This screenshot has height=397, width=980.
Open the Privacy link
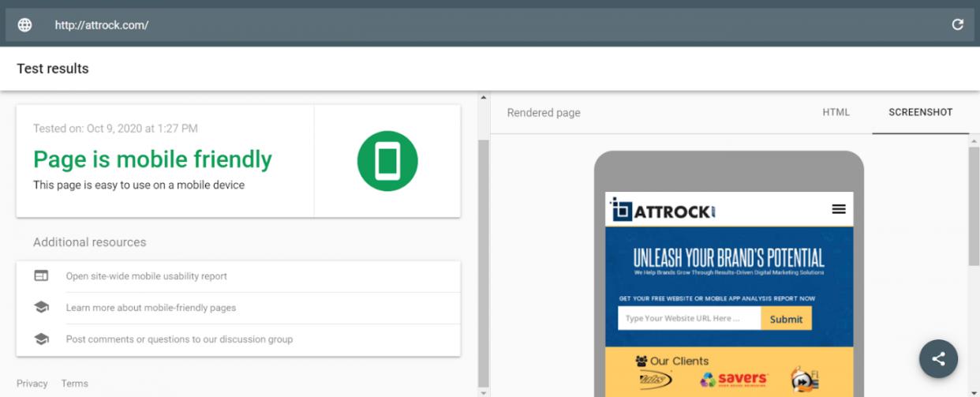click(x=32, y=384)
